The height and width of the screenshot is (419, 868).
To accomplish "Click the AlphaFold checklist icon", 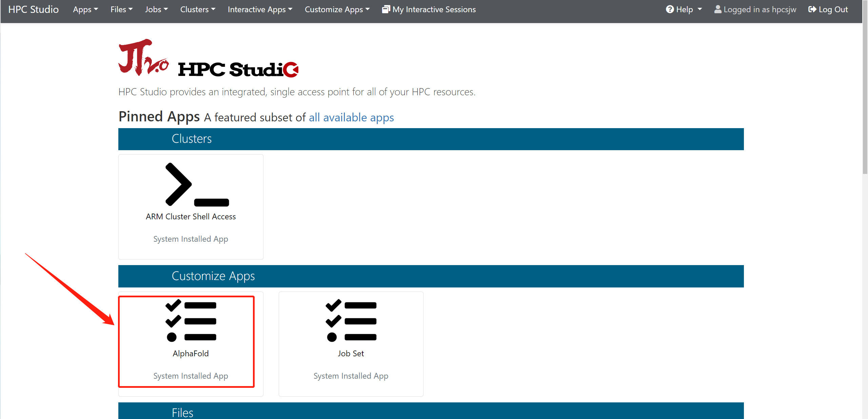I will (x=191, y=320).
